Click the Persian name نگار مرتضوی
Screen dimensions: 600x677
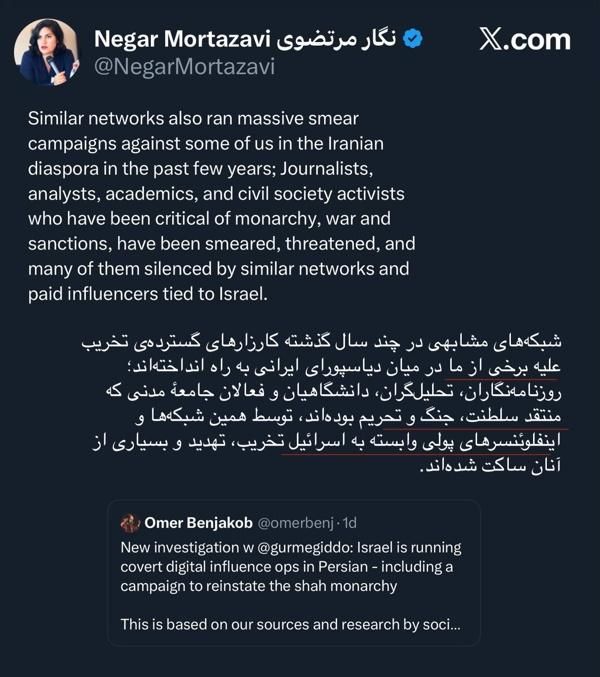point(342,40)
